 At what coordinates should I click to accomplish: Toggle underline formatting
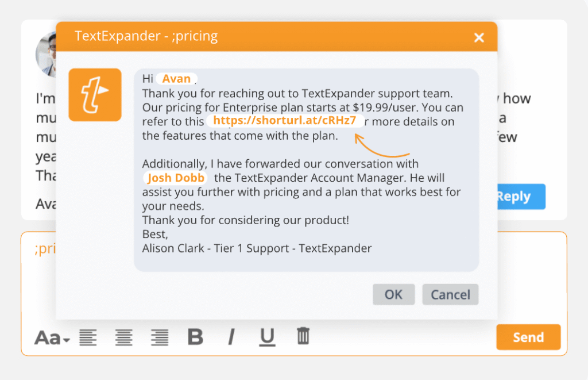coord(267,337)
